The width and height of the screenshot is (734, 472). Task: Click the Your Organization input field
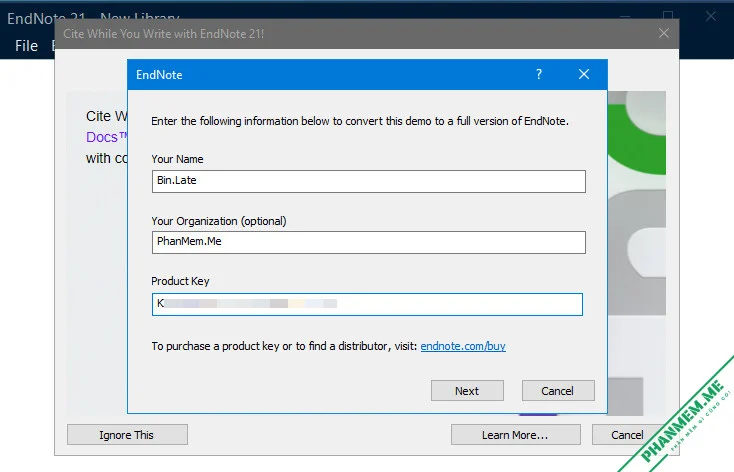pyautogui.click(x=368, y=242)
